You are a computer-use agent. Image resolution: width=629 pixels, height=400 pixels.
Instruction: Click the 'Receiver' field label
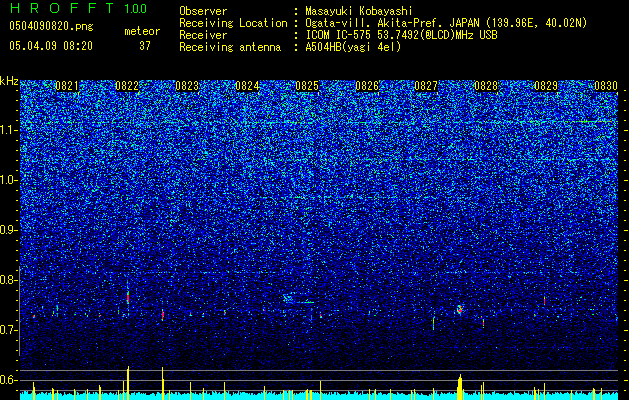point(203,35)
